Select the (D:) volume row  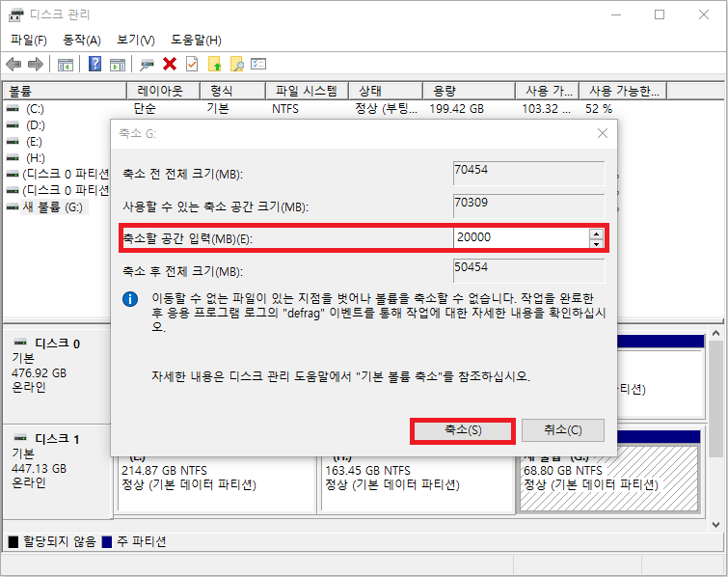tap(36, 125)
